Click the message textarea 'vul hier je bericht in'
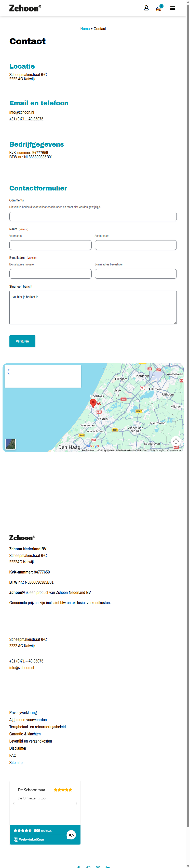The height and width of the screenshot is (868, 190). 93,307
